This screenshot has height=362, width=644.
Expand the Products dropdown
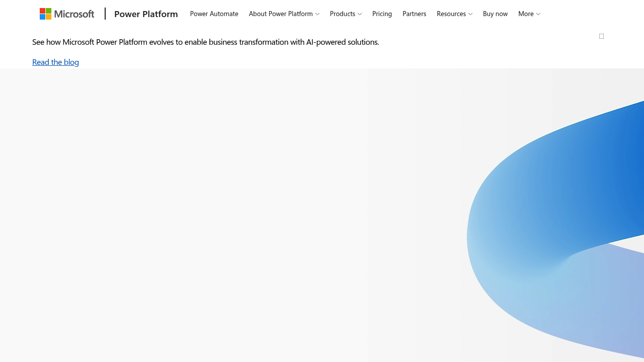(346, 14)
